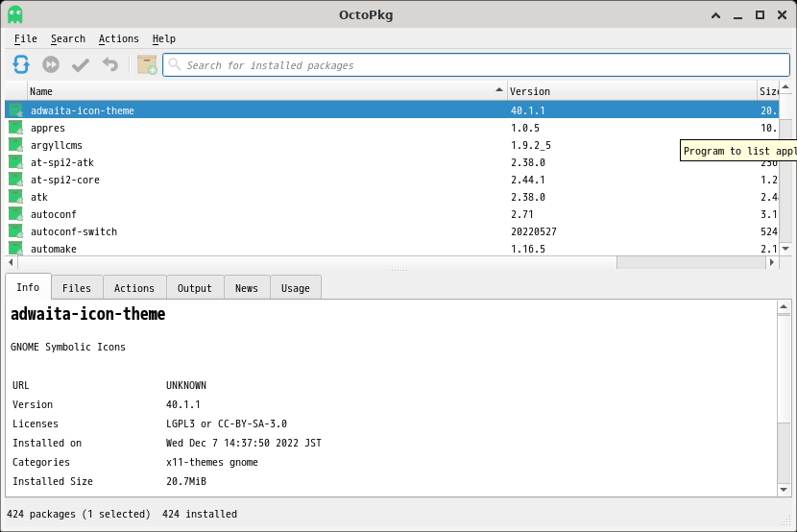Click the GNOME Symbolic Icons description
The height and width of the screenshot is (532, 797).
(68, 347)
